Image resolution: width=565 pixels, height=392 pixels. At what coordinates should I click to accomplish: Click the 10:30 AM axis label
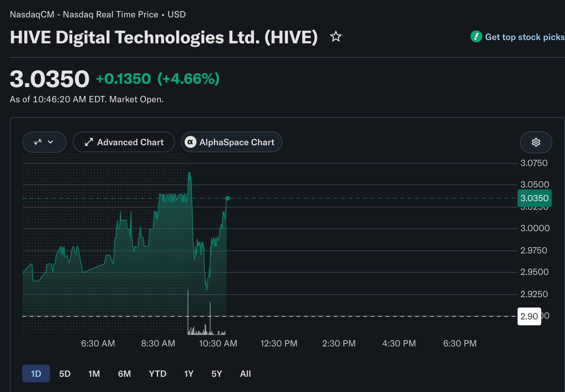click(218, 343)
